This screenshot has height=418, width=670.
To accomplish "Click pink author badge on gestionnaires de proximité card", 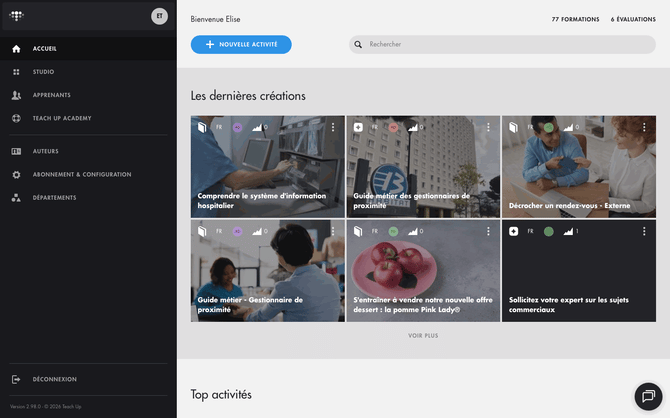I will coord(393,127).
